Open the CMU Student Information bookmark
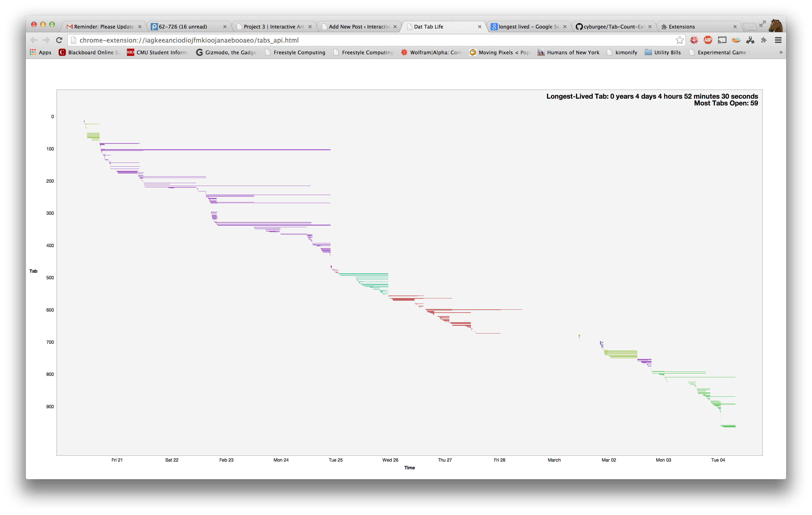Screen dimensions: 812x515 click(x=158, y=52)
